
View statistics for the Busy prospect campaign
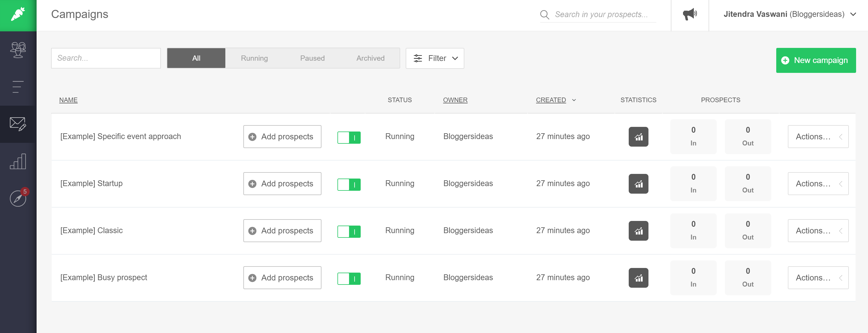pyautogui.click(x=639, y=278)
